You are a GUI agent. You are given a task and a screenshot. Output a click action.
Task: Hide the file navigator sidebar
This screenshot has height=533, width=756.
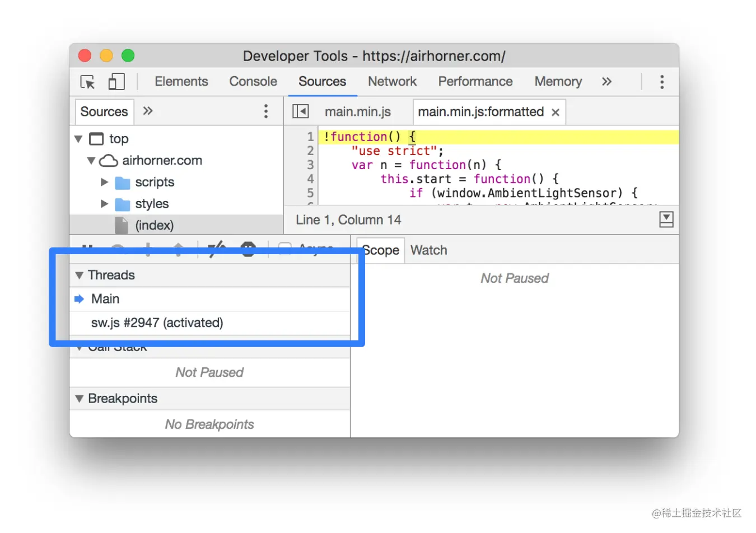tap(301, 111)
